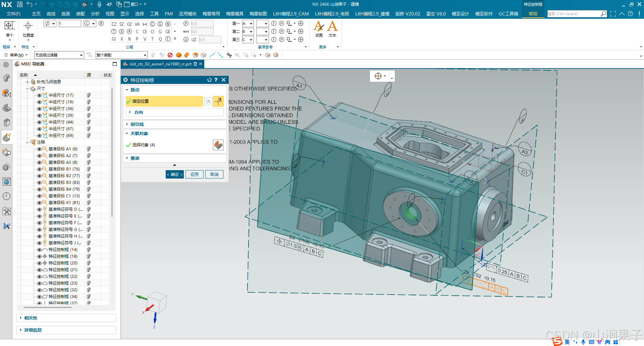Switch to the PMI ribbon tab

(169, 14)
